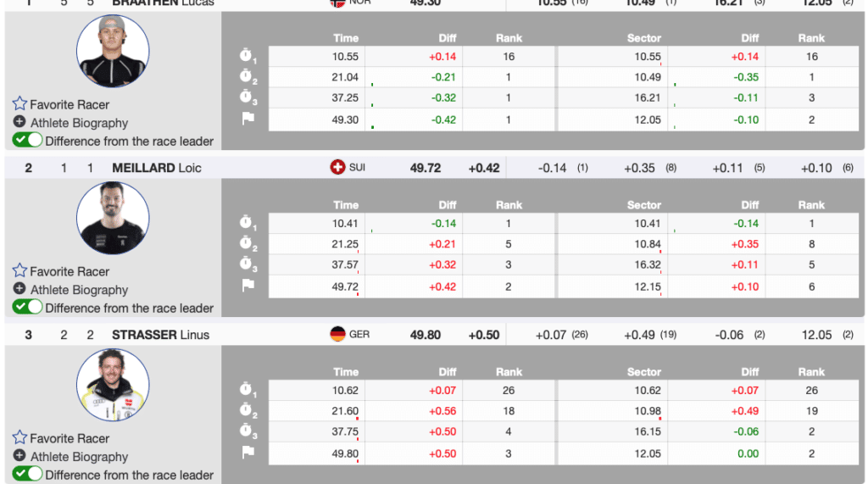Image resolution: width=868 pixels, height=484 pixels.
Task: Click the star icon beside Braathen's Favorite Racer
Action: pos(19,104)
